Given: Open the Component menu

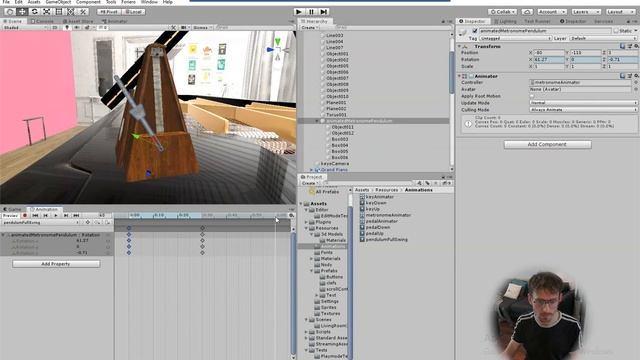Looking at the screenshot, I should pyautogui.click(x=88, y=2).
